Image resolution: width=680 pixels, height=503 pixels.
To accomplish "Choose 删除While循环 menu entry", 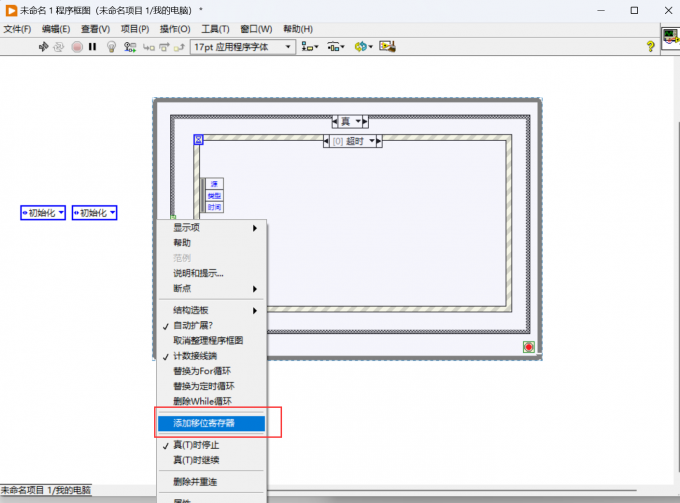I will point(212,402).
